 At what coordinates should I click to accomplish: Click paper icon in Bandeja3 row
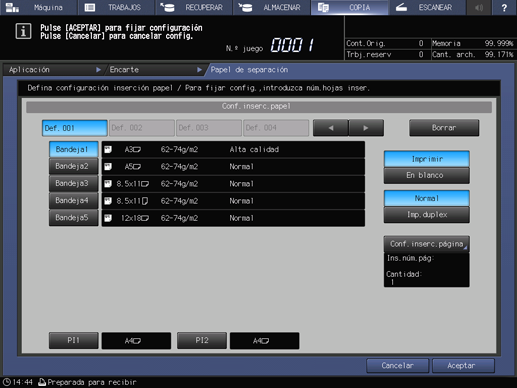click(108, 184)
